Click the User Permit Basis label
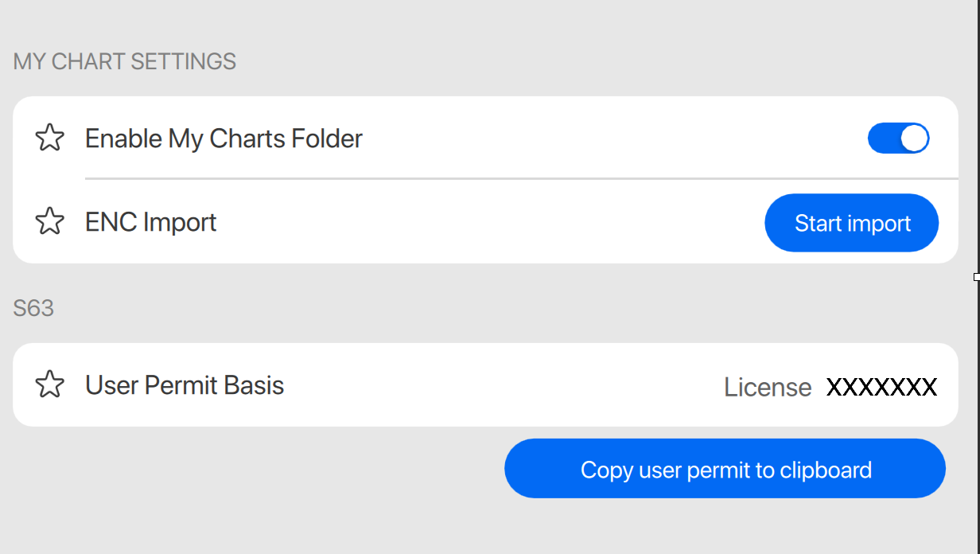 pos(185,385)
